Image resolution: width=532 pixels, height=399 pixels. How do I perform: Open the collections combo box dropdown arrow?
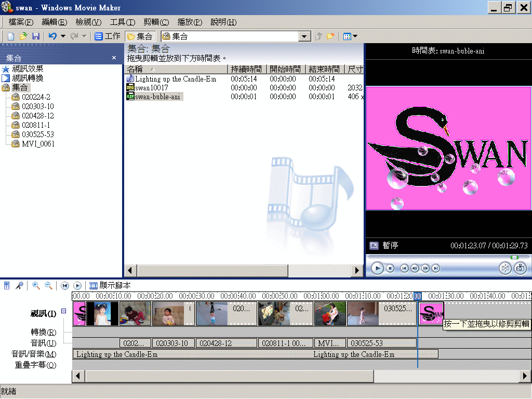click(304, 36)
